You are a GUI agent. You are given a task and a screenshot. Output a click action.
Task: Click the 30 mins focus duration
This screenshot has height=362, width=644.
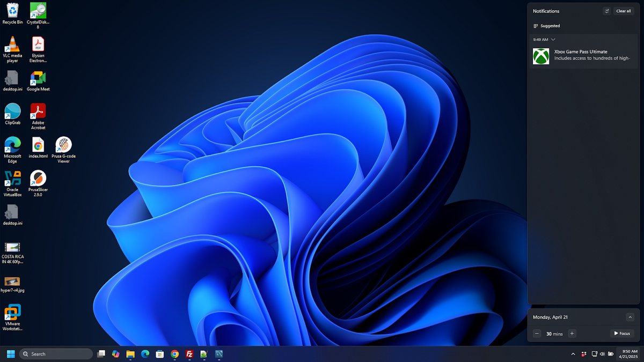coord(554,334)
